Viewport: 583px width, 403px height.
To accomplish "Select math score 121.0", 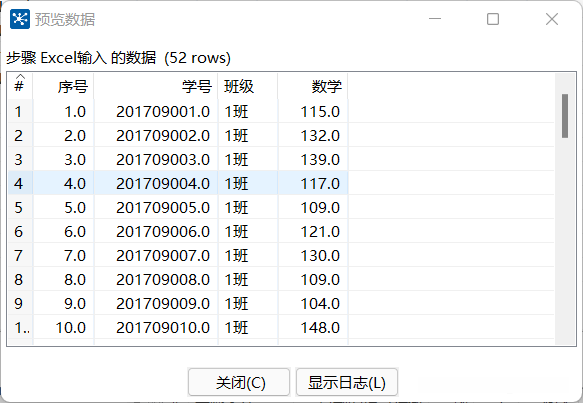I will pyautogui.click(x=313, y=232).
